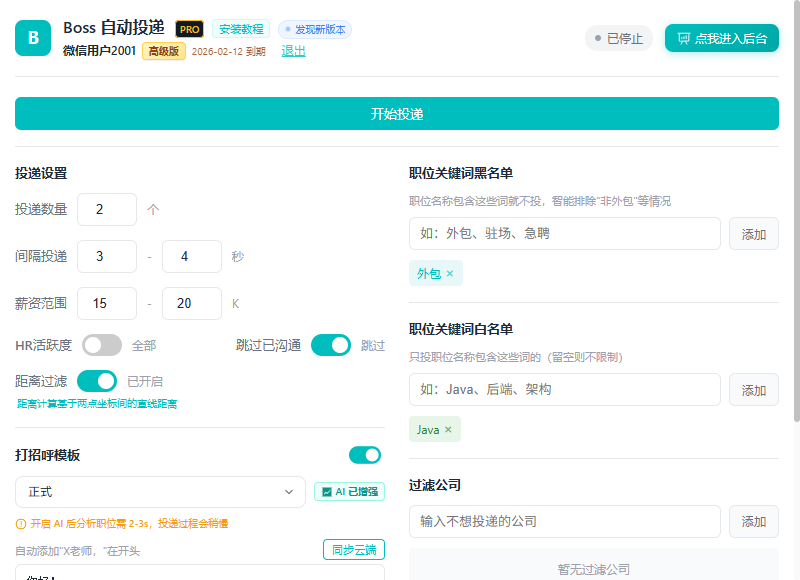Click the 发现新版本 link

[x=313, y=29]
